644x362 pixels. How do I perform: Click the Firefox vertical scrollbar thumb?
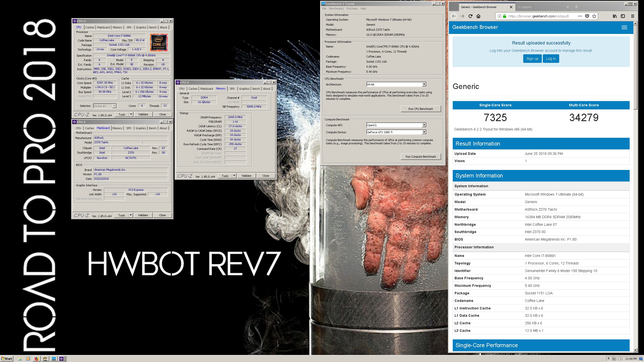635,67
